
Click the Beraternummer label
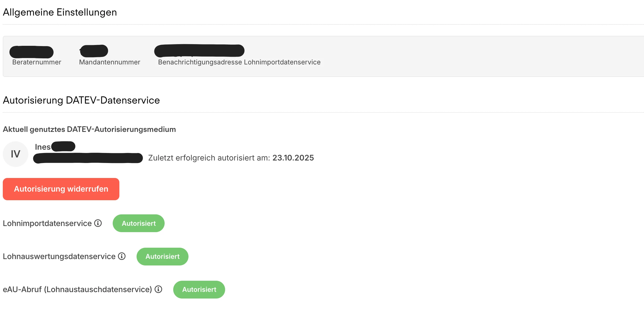(37, 62)
